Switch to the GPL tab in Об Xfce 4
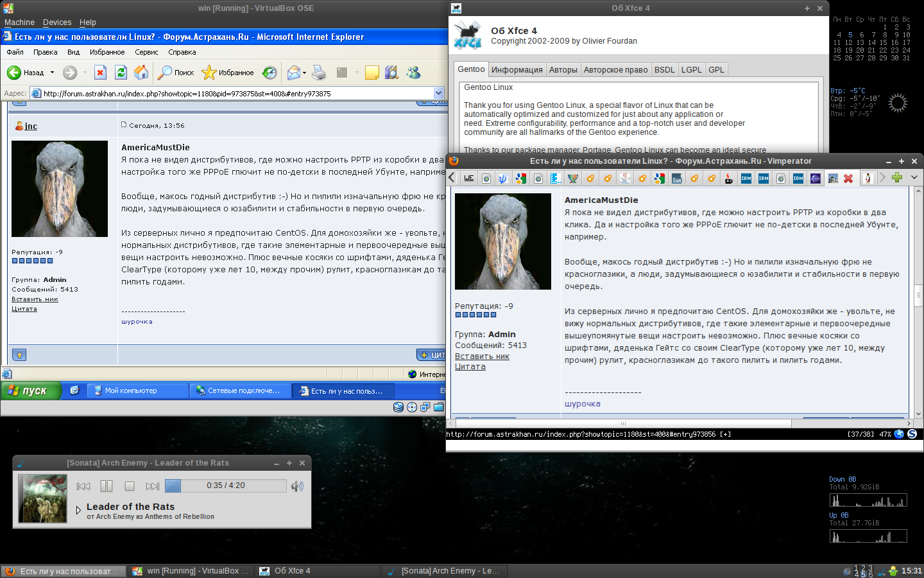Image resolution: width=924 pixels, height=578 pixels. coord(717,70)
